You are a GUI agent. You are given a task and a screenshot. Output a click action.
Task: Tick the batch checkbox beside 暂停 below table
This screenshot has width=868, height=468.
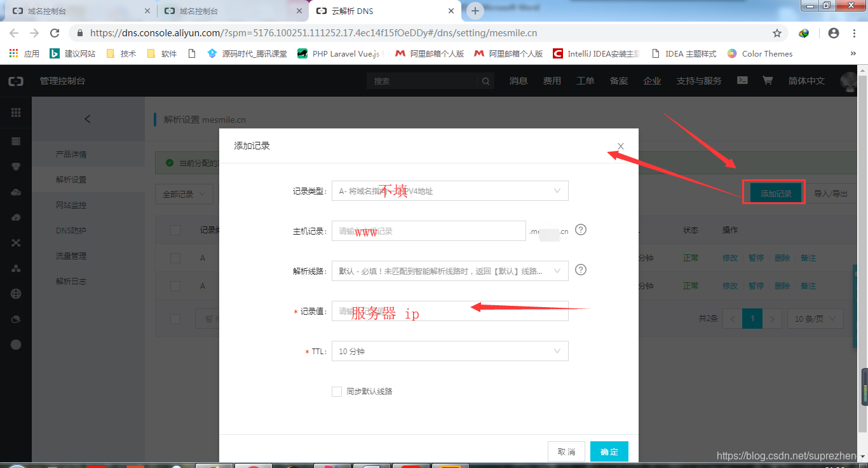175,319
